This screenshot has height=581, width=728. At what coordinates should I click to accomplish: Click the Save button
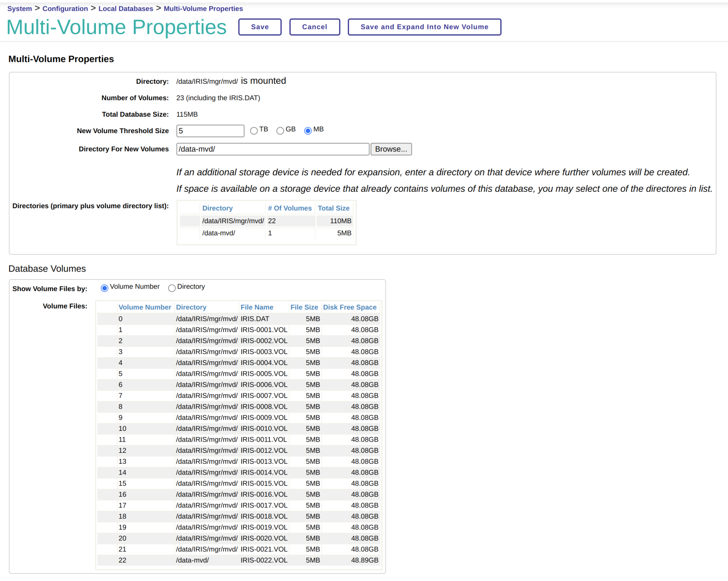click(x=260, y=27)
